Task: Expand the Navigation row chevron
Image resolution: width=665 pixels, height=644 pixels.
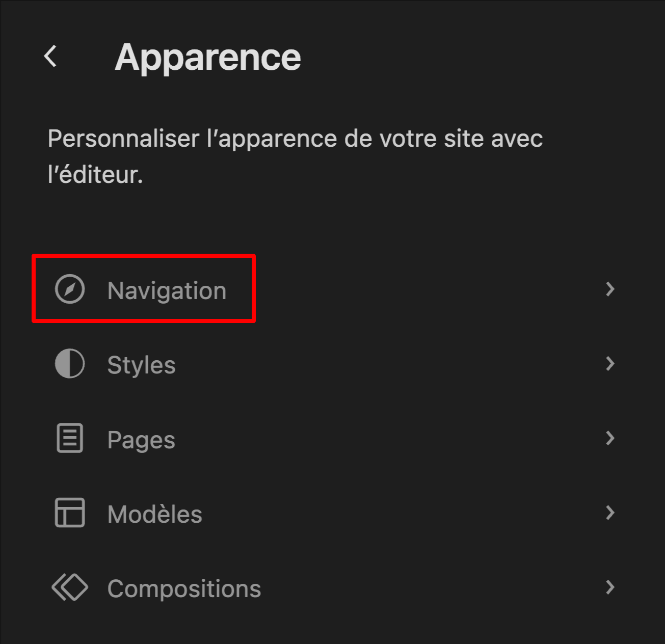Action: [610, 290]
